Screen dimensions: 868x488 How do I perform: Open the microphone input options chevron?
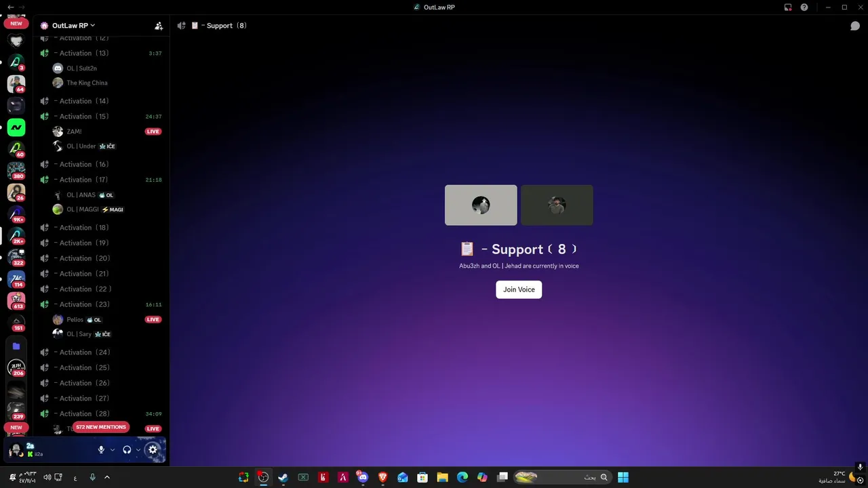point(113,449)
